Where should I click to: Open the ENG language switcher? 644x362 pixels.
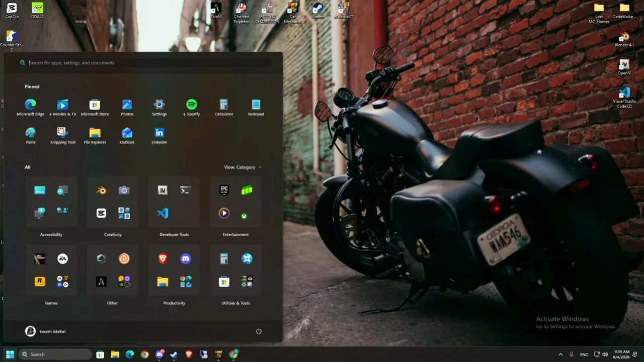584,354
